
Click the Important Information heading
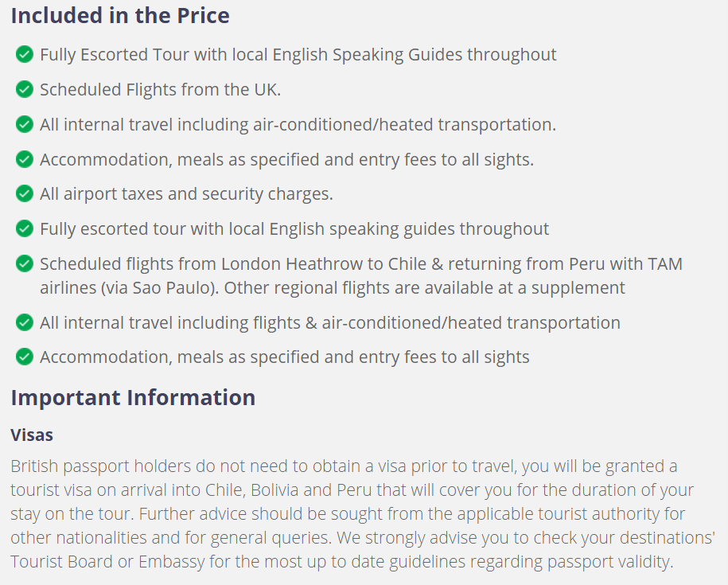133,398
